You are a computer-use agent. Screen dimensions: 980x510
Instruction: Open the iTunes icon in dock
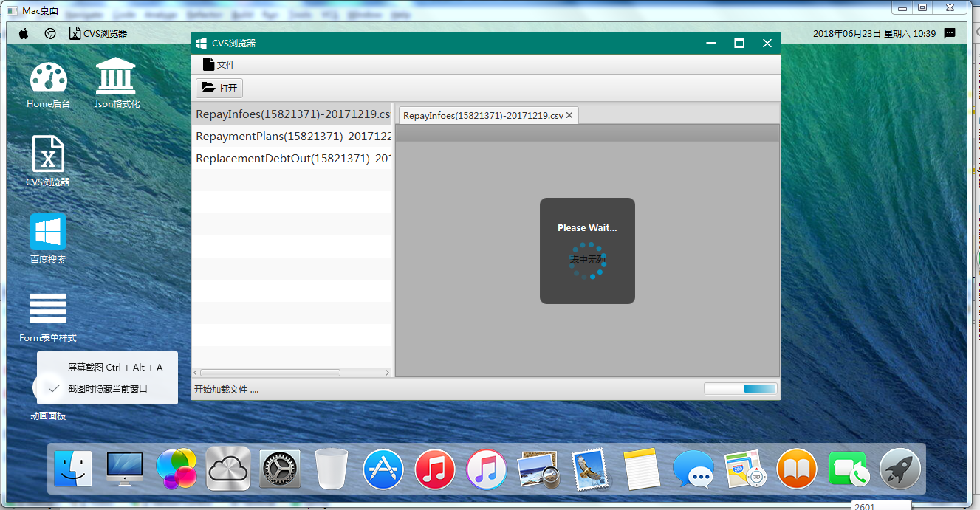pos(487,469)
